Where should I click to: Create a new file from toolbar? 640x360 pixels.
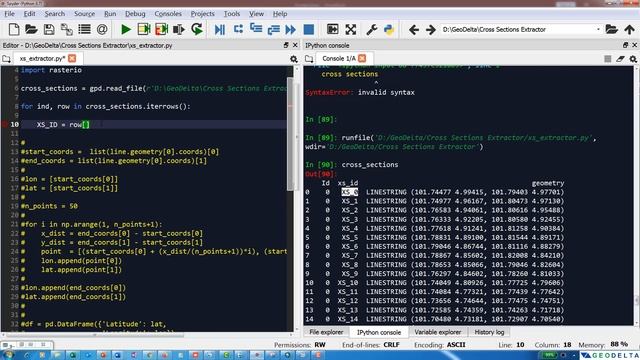click(x=14, y=29)
